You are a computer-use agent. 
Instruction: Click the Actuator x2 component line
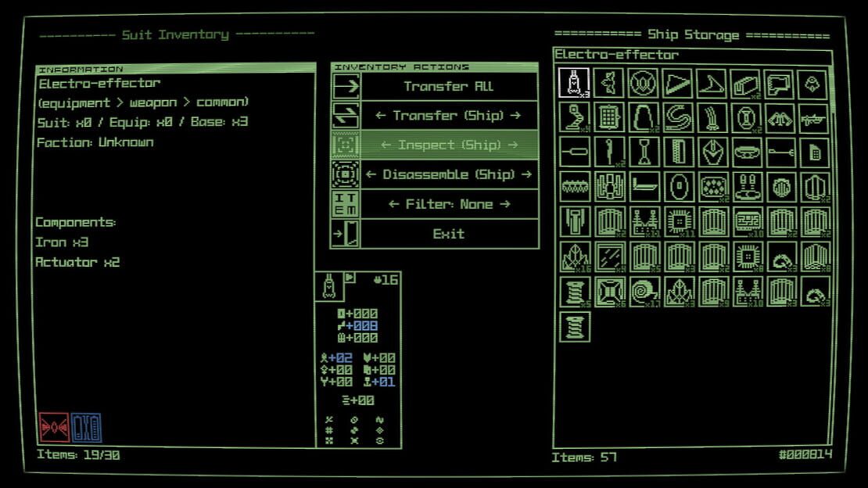(77, 262)
